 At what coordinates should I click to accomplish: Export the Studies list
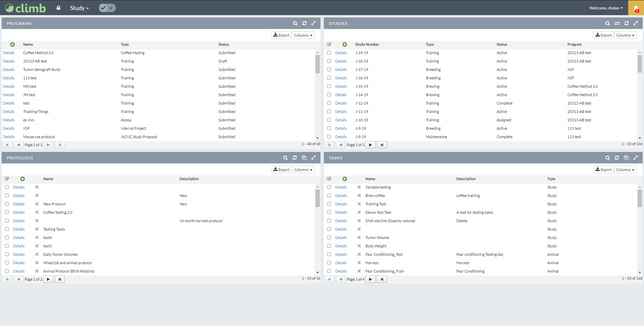(603, 35)
